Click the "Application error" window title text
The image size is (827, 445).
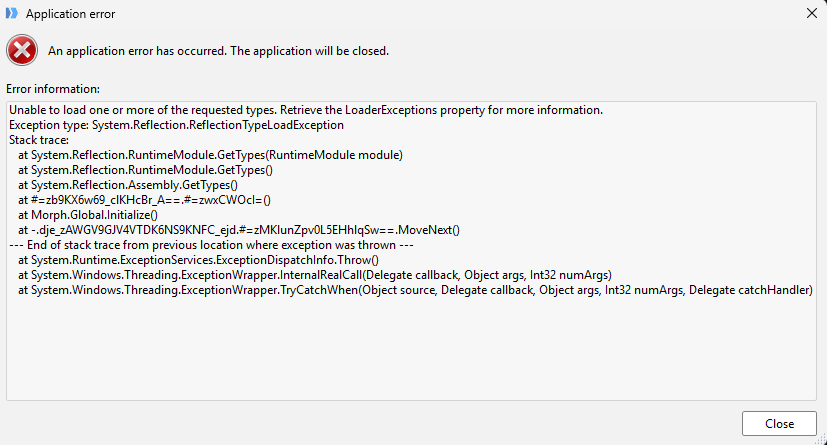pos(70,14)
